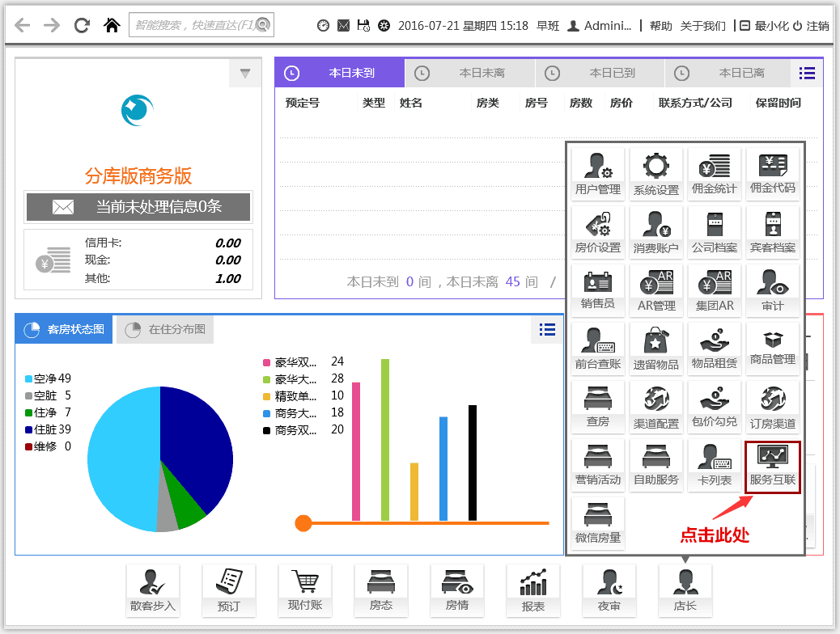The height and width of the screenshot is (634, 840).
Task: Click asterisk circle icon in top bar
Action: click(x=384, y=26)
